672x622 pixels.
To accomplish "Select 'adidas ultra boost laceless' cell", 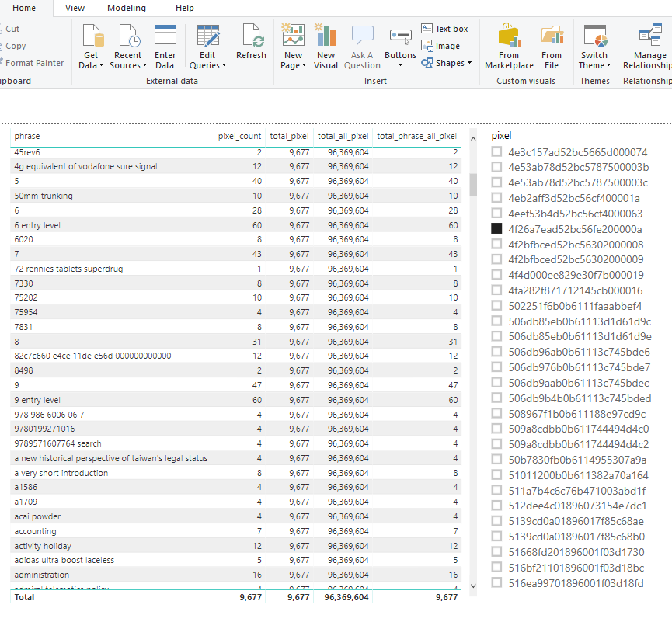I will tap(64, 561).
